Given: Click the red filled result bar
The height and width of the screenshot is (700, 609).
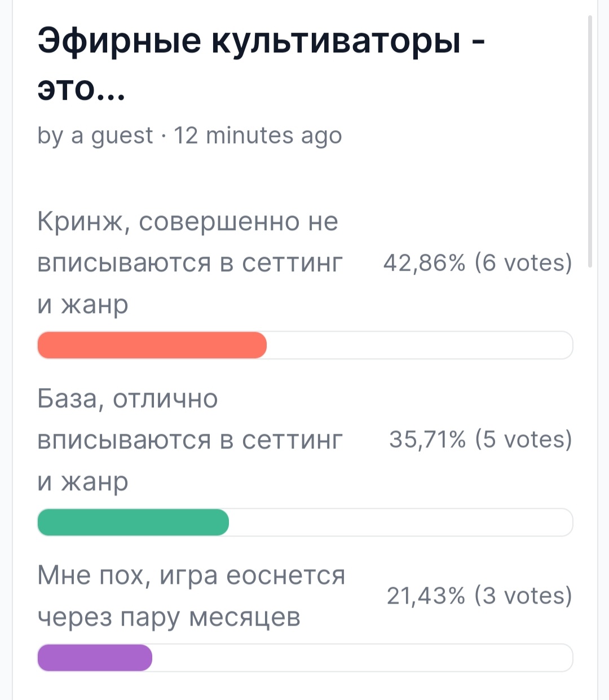Looking at the screenshot, I should tap(152, 345).
